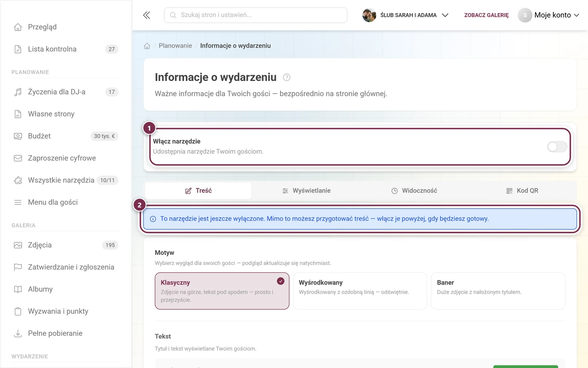Click the Własne strony page icon
The height and width of the screenshot is (368, 588).
(x=18, y=114)
